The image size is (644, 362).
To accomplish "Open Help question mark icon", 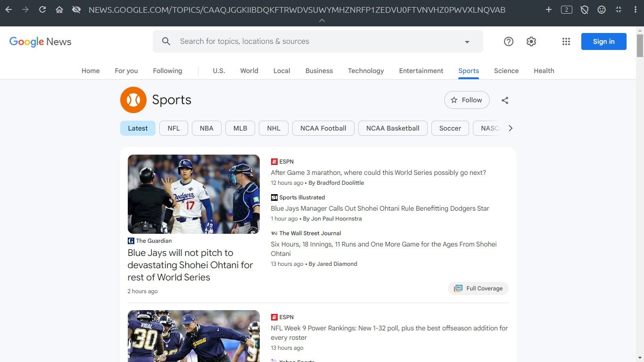I will [x=508, y=41].
